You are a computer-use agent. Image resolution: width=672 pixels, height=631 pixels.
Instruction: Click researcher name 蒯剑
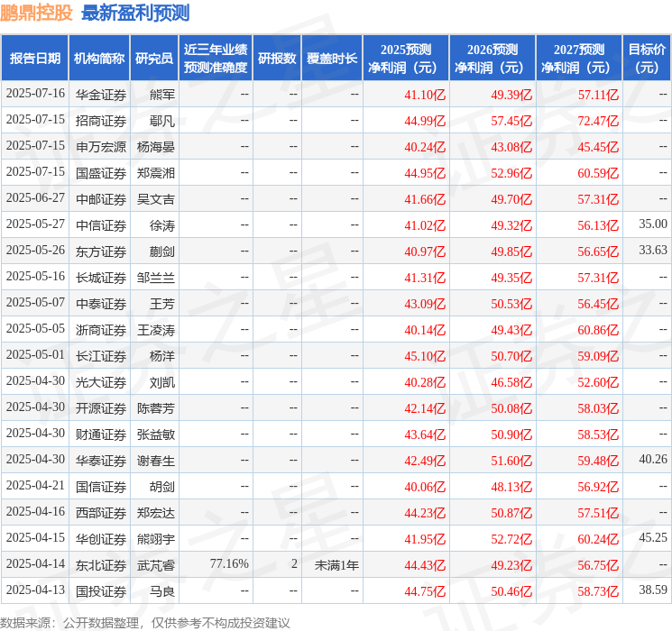tap(162, 251)
